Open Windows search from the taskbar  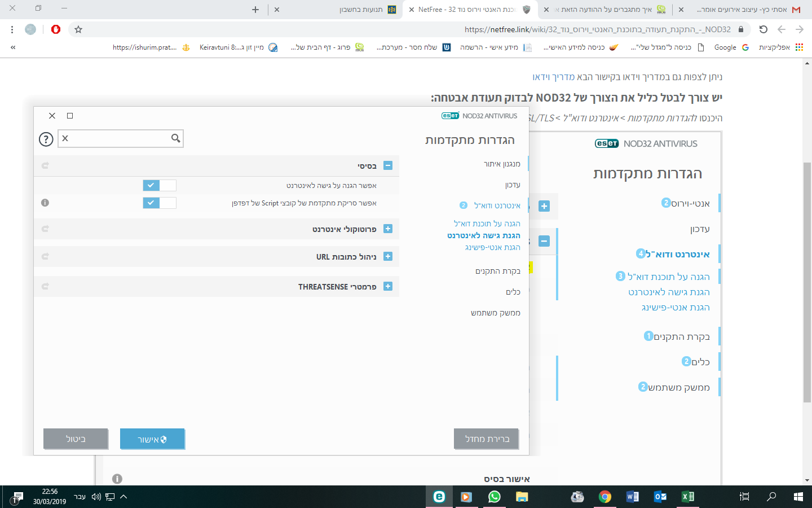pos(771,497)
